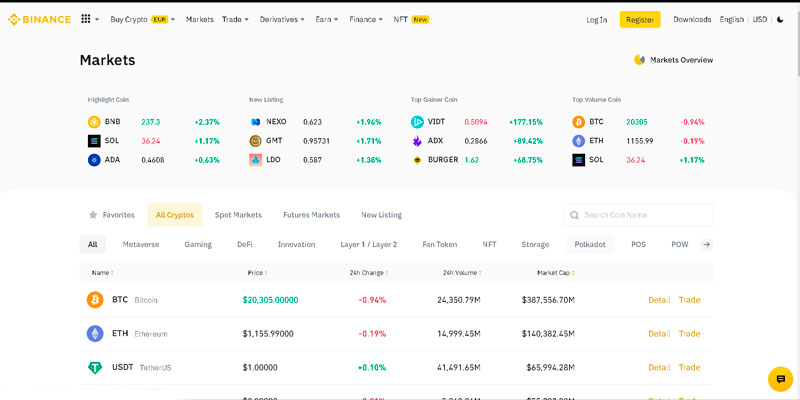
Task: Click the ETH icon in Top Volume Coin
Action: tap(579, 141)
